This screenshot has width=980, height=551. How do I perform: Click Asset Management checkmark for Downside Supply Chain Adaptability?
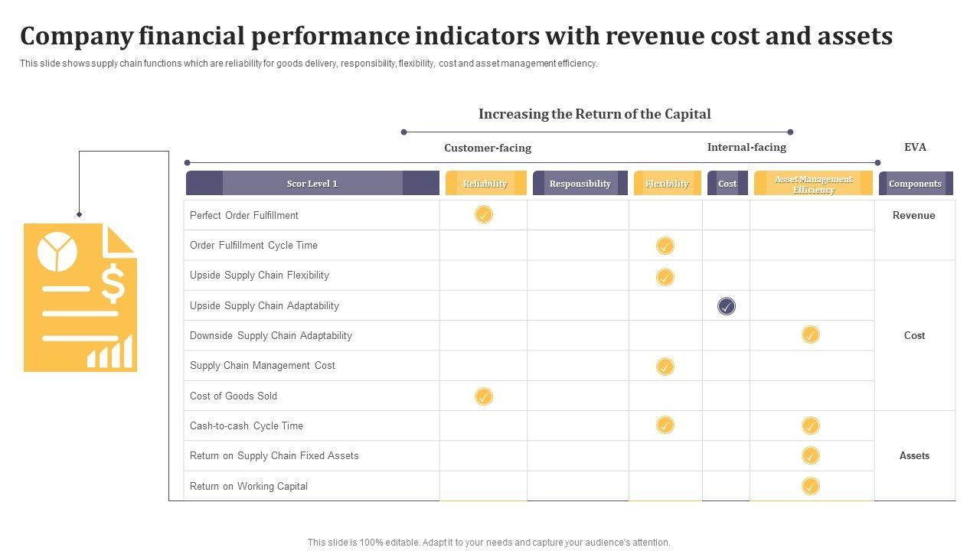coord(811,334)
